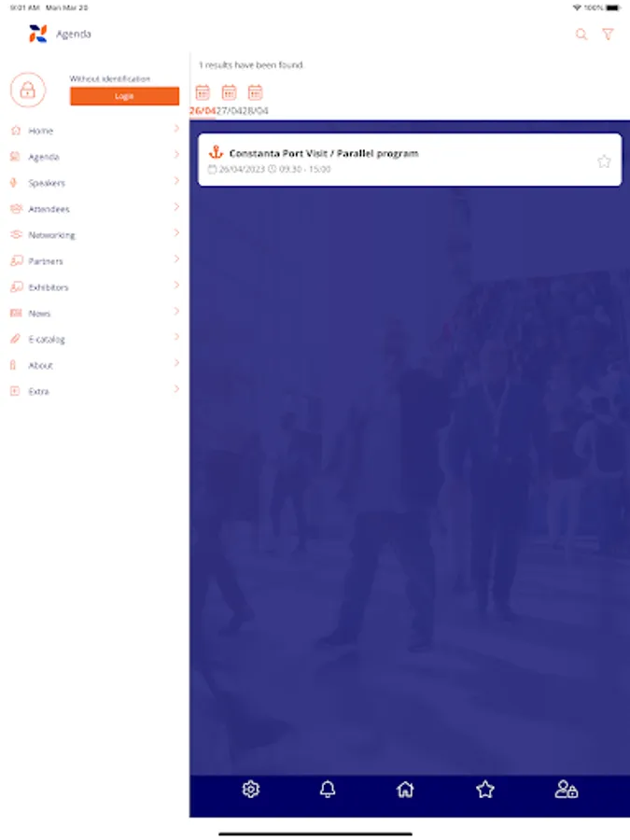Open News in the side menu
This screenshot has height=840, width=630.
(x=94, y=314)
